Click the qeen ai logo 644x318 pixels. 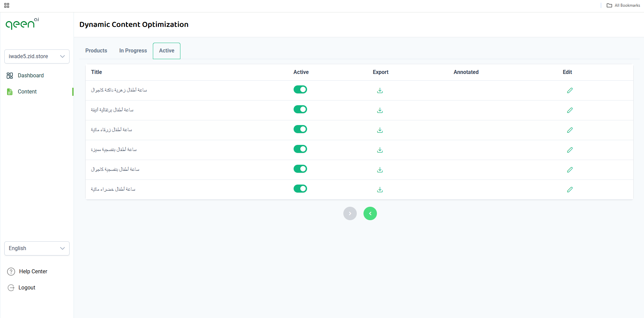coord(22,24)
